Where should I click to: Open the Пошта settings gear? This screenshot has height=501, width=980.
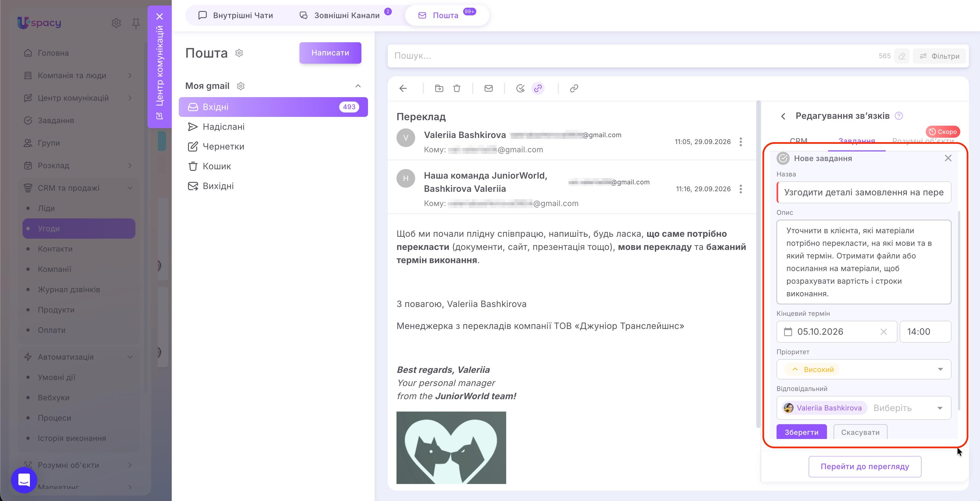(239, 53)
